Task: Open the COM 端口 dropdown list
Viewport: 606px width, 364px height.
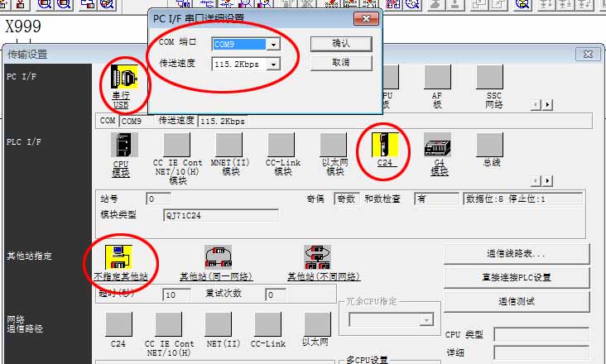Action: [x=272, y=44]
